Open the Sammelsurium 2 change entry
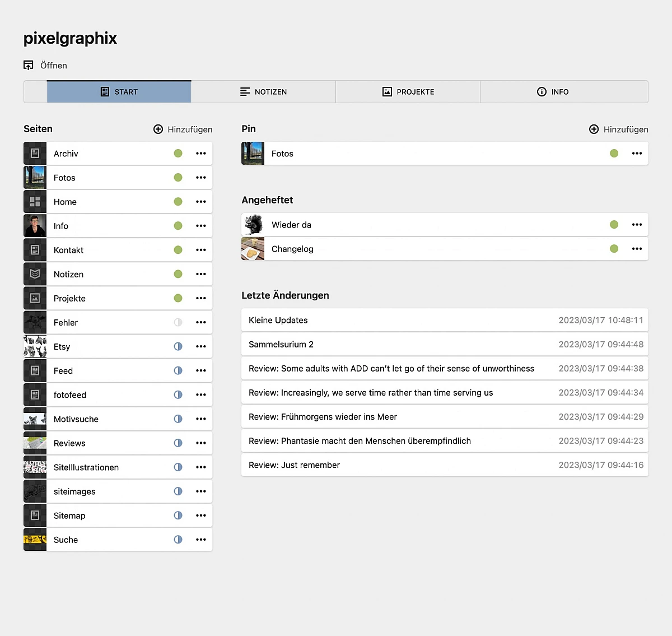The width and height of the screenshot is (672, 636). click(445, 344)
